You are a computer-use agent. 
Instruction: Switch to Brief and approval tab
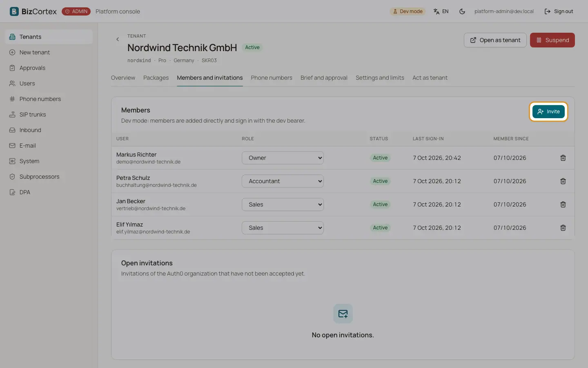(x=324, y=78)
